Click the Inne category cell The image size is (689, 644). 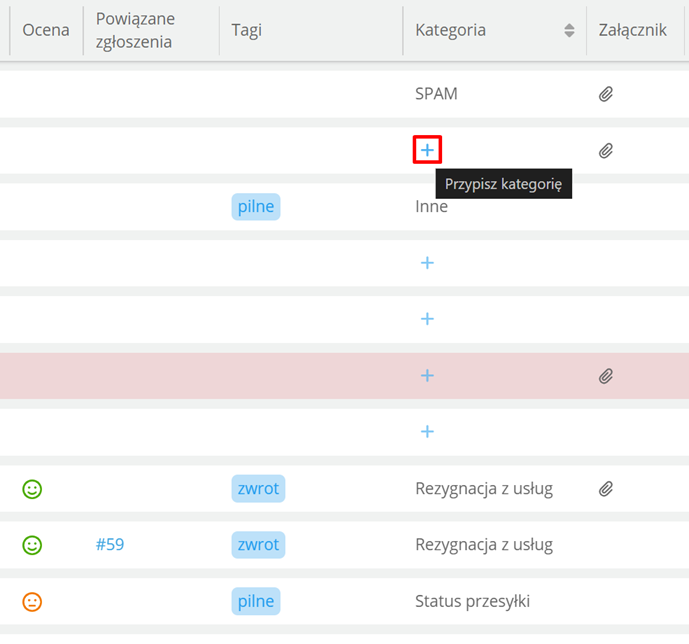pyautogui.click(x=432, y=206)
